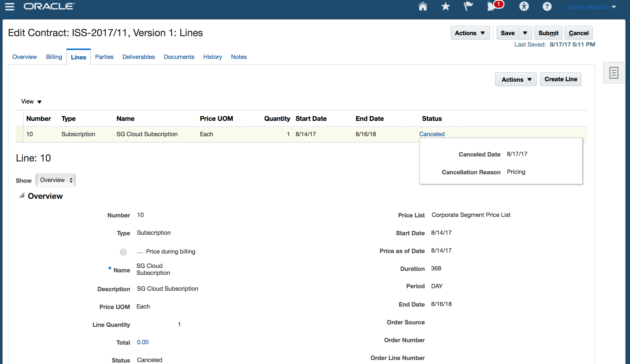Switch to the Billing tab
This screenshot has width=630, height=364.
(54, 57)
